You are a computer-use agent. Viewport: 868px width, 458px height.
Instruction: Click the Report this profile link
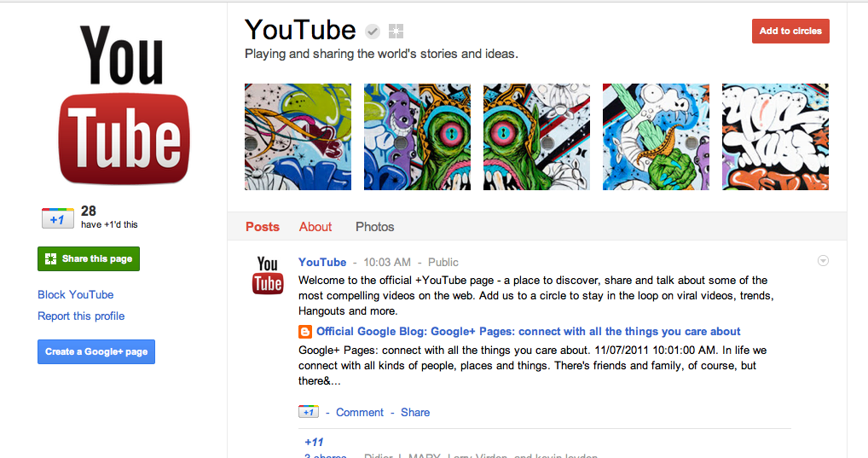81,316
